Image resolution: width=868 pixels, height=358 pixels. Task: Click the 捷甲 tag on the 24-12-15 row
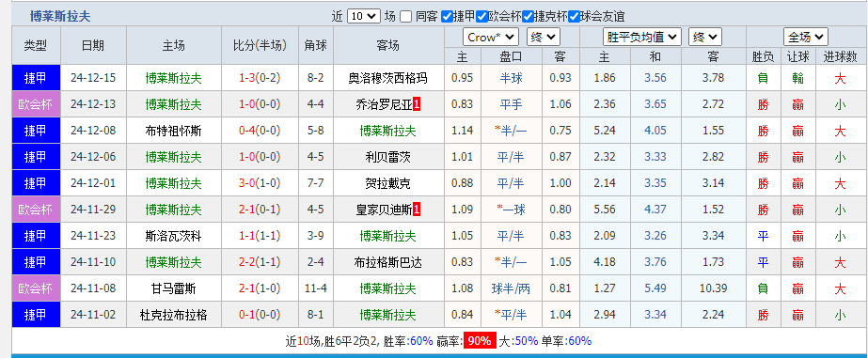[36, 78]
